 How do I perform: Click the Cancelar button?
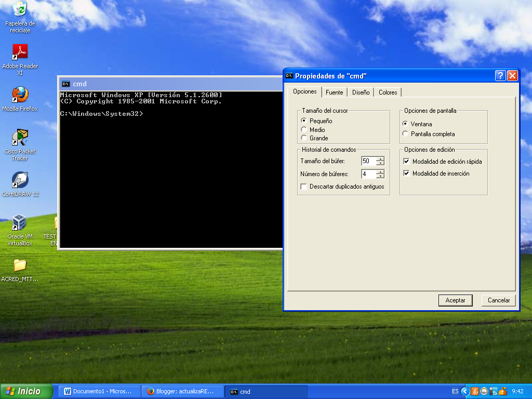(x=498, y=300)
